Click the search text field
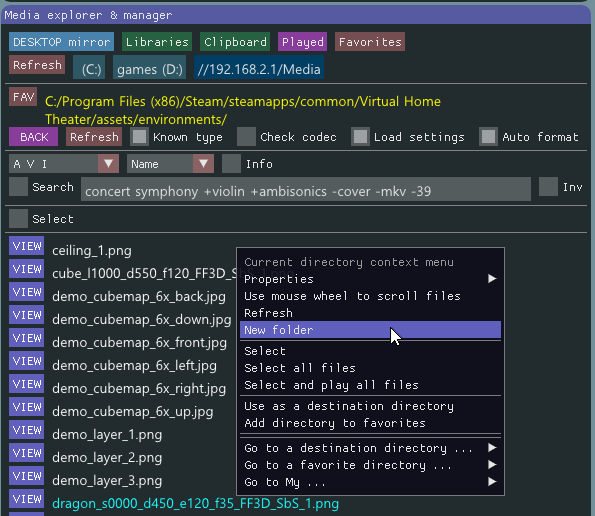The height and width of the screenshot is (516, 595). tap(306, 189)
